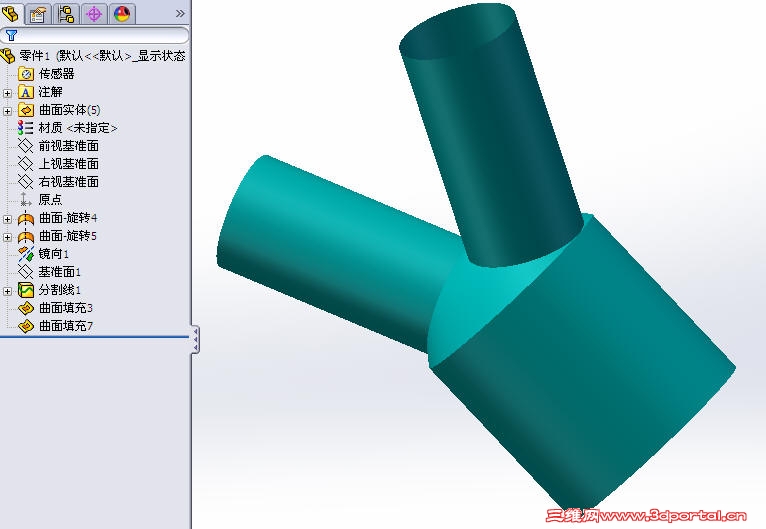The height and width of the screenshot is (529, 766).
Task: Click the blue rollback bar below the tree
Action: click(94, 337)
